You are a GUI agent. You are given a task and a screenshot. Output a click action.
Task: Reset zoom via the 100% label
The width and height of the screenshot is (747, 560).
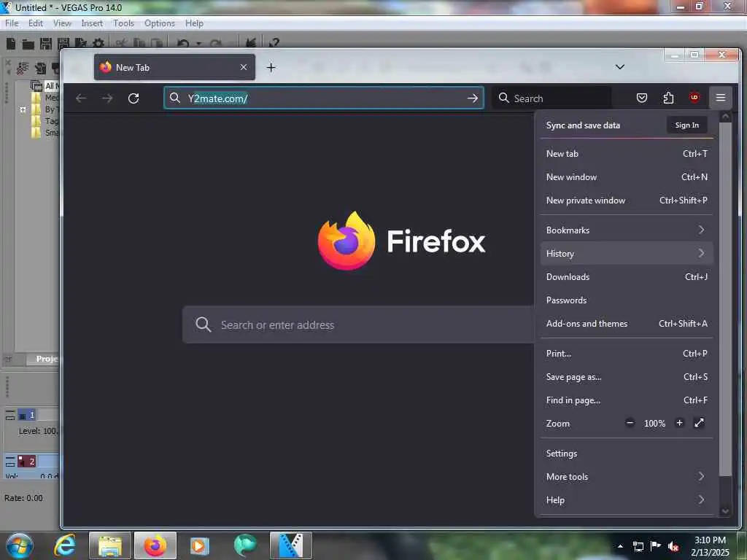(x=654, y=424)
